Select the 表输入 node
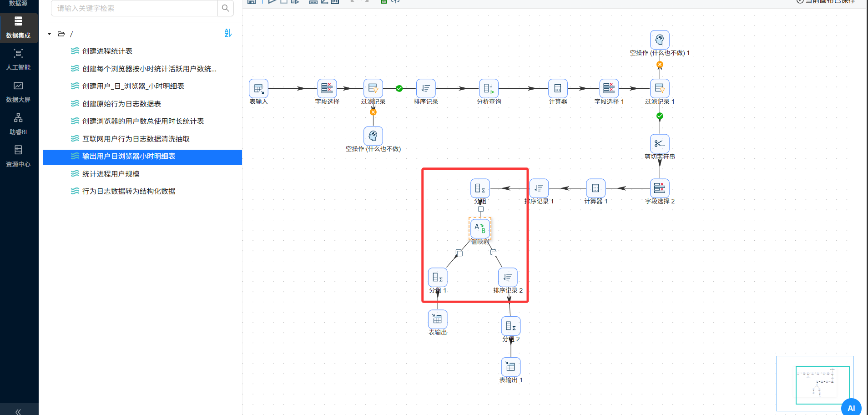Screen dimensions: 868x415 [x=258, y=88]
